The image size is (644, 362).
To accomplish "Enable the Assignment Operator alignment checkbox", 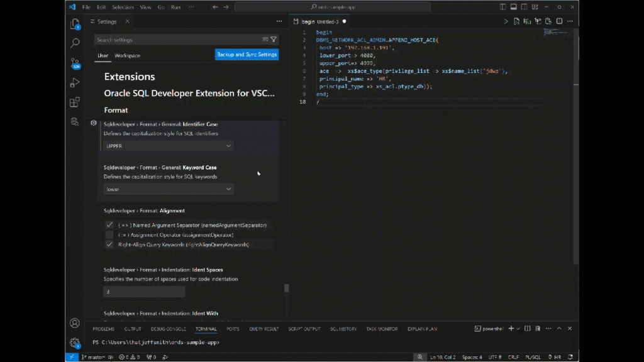I will point(109,234).
